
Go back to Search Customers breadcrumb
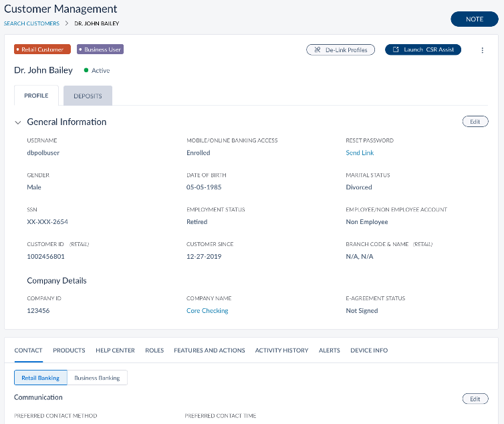pos(31,23)
